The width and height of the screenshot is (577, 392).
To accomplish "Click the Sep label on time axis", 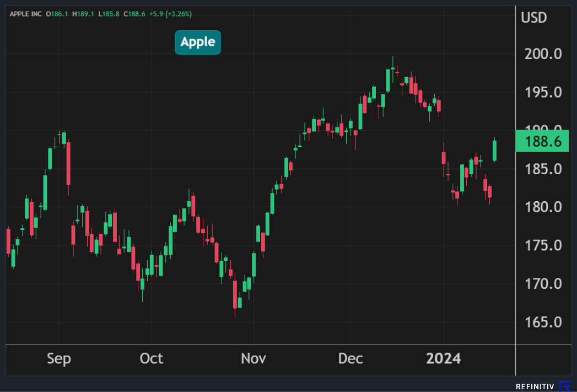I will coord(58,358).
